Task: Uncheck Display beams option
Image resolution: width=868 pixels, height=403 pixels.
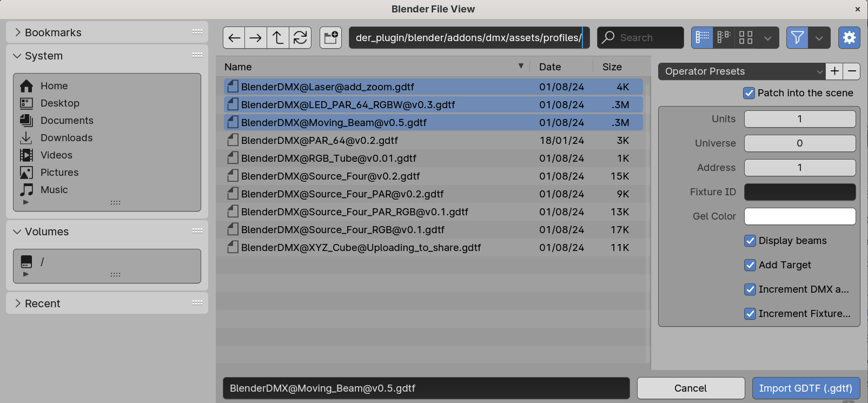Action: pos(750,241)
